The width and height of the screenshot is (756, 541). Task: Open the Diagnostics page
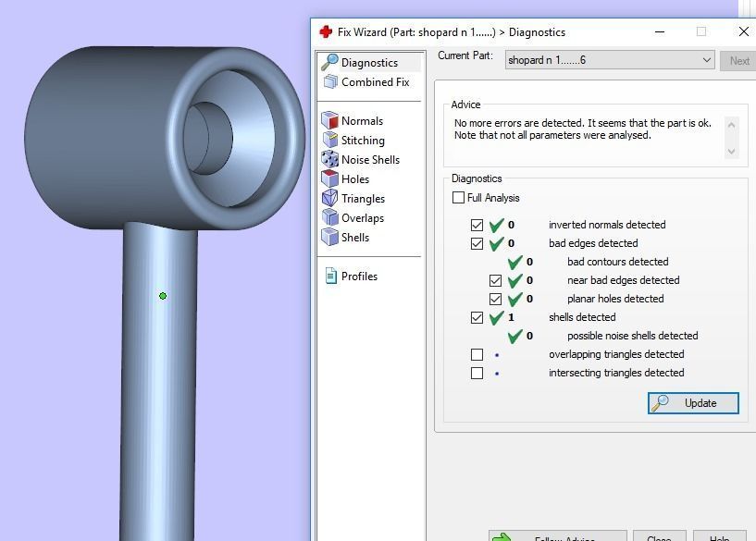click(x=369, y=63)
